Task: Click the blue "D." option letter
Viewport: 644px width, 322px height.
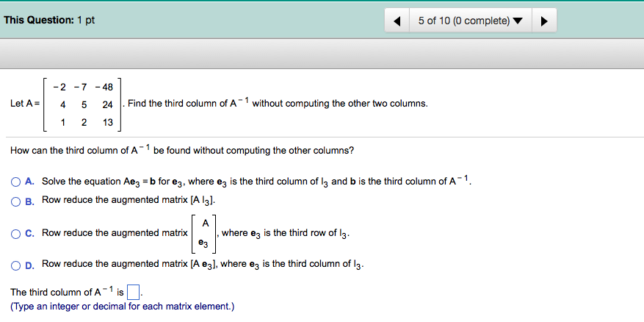Action: click(29, 265)
